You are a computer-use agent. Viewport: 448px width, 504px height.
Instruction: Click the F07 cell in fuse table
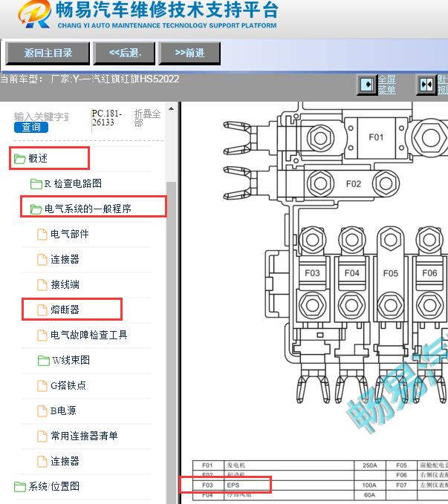click(x=401, y=485)
